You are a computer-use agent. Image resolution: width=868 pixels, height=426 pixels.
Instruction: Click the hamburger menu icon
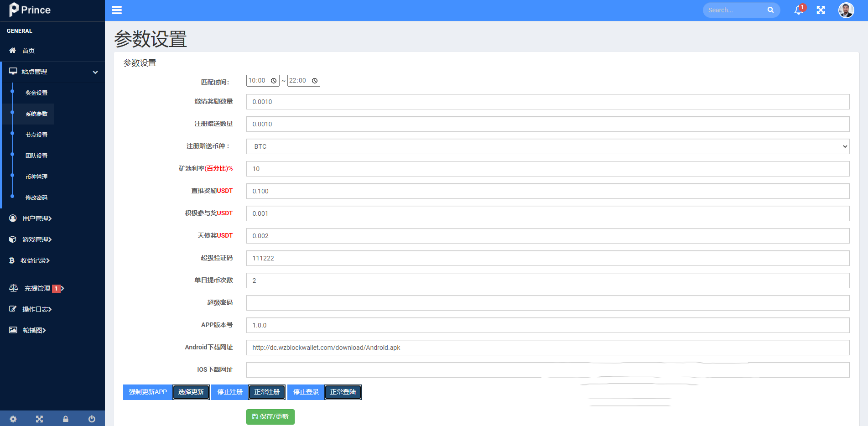click(117, 10)
